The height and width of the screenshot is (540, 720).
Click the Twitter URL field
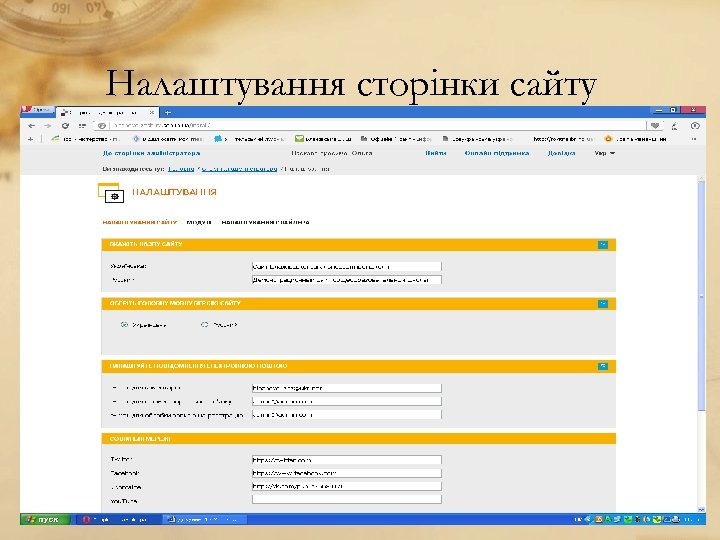[347, 460]
